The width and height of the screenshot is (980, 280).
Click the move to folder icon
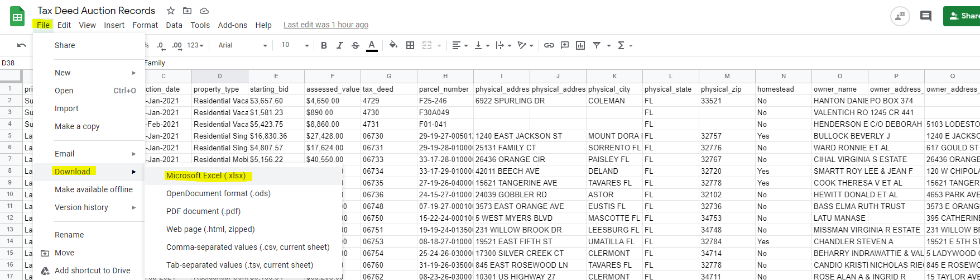(188, 11)
